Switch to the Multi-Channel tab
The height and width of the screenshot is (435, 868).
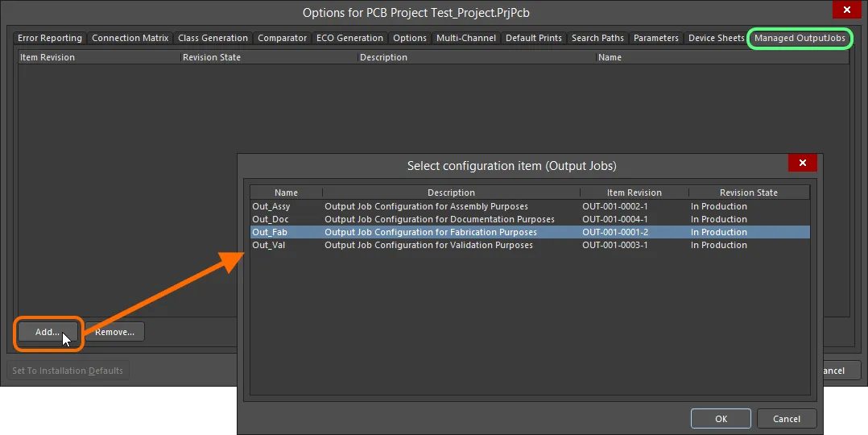click(466, 38)
